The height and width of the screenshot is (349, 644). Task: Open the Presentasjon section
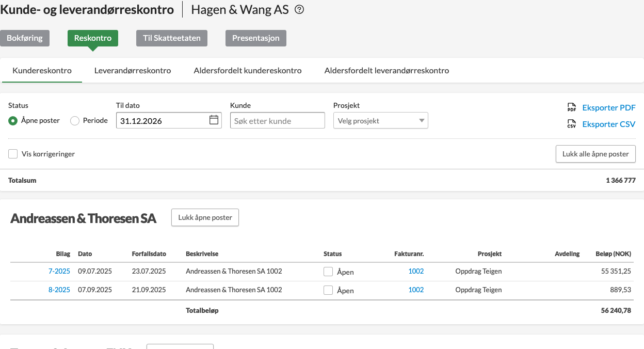pos(256,38)
